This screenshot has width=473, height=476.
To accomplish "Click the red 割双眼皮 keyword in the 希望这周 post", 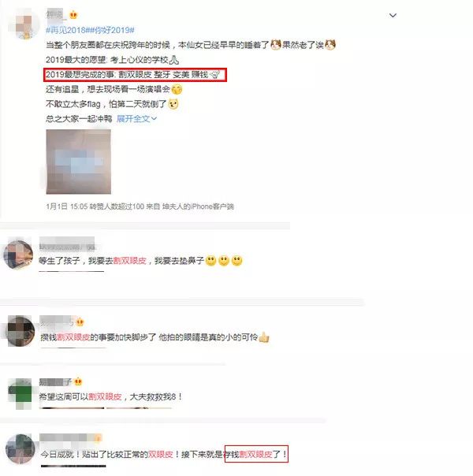I will coord(105,396).
